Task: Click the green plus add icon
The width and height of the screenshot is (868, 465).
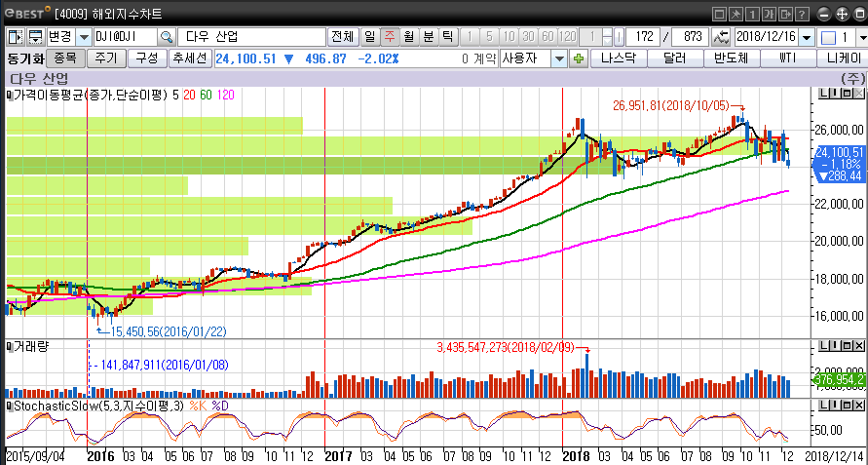Action: [x=579, y=58]
